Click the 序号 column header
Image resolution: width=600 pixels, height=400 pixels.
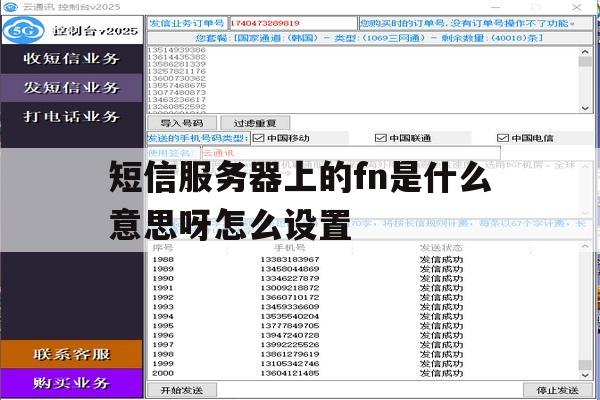[x=163, y=248]
